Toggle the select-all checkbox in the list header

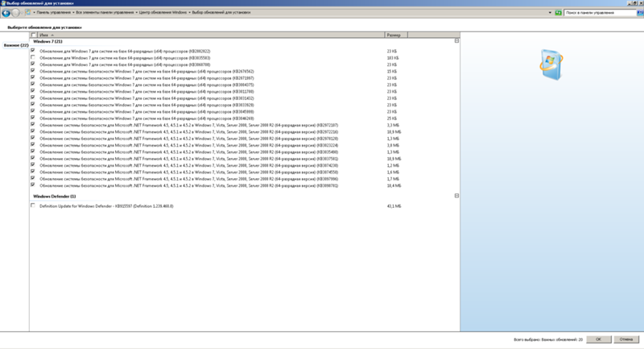(x=33, y=35)
